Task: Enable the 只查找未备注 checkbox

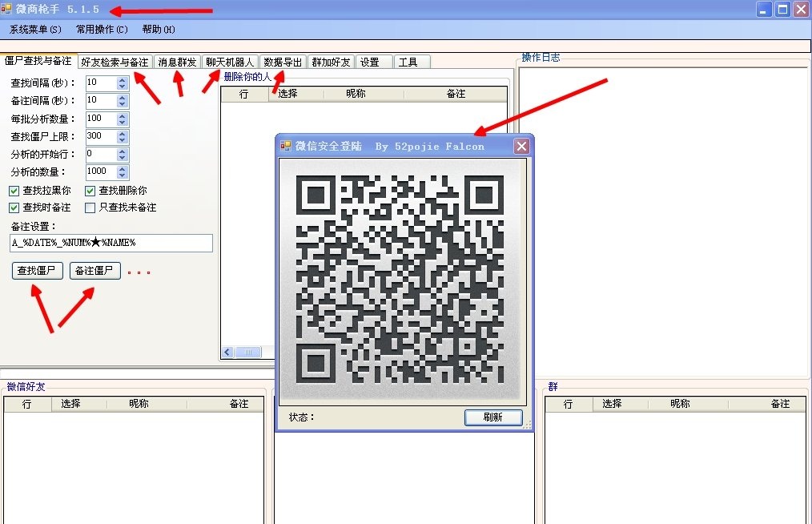Action: [x=90, y=208]
